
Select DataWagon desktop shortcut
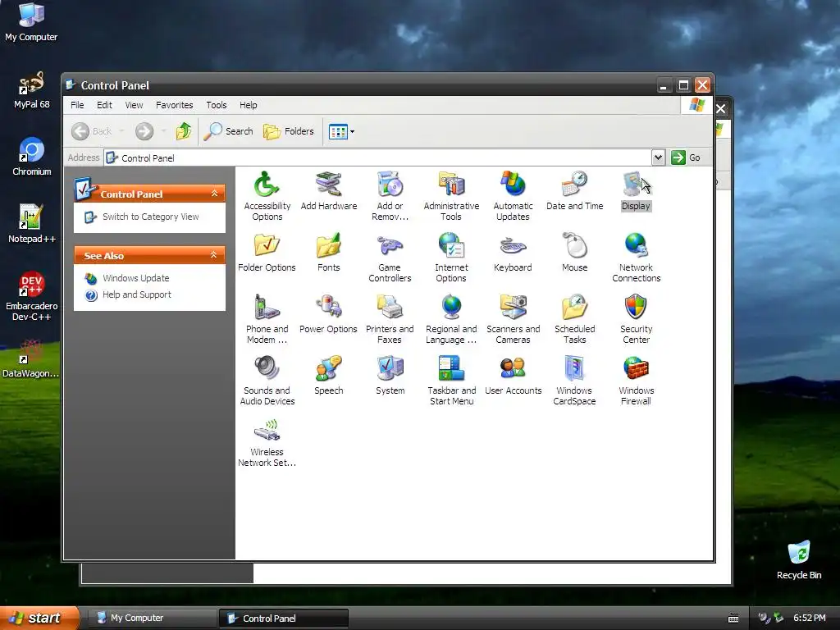point(31,359)
